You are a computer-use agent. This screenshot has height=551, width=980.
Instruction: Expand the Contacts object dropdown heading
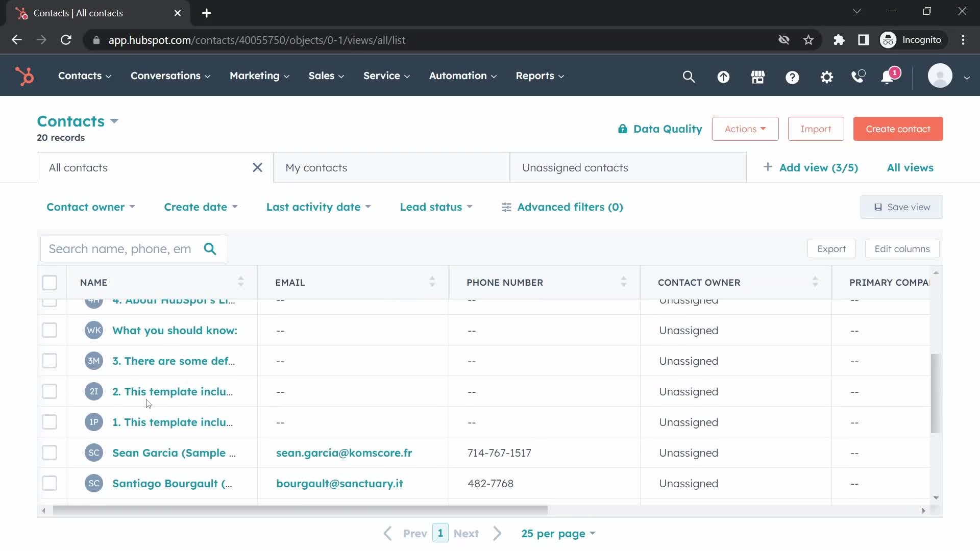click(x=78, y=121)
